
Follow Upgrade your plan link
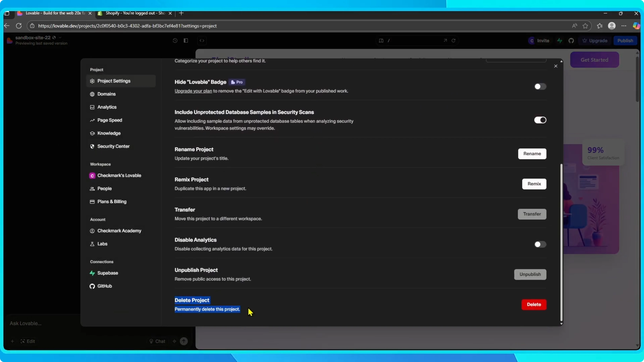click(x=193, y=91)
